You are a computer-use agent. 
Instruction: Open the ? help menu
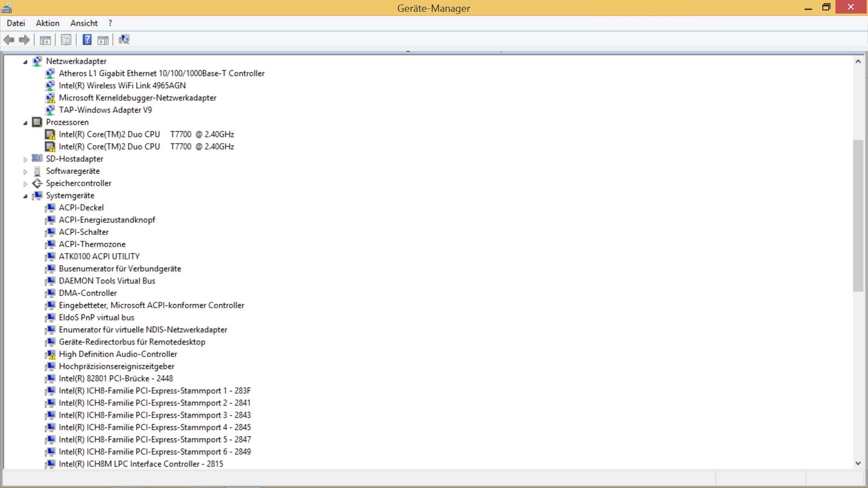click(x=110, y=23)
